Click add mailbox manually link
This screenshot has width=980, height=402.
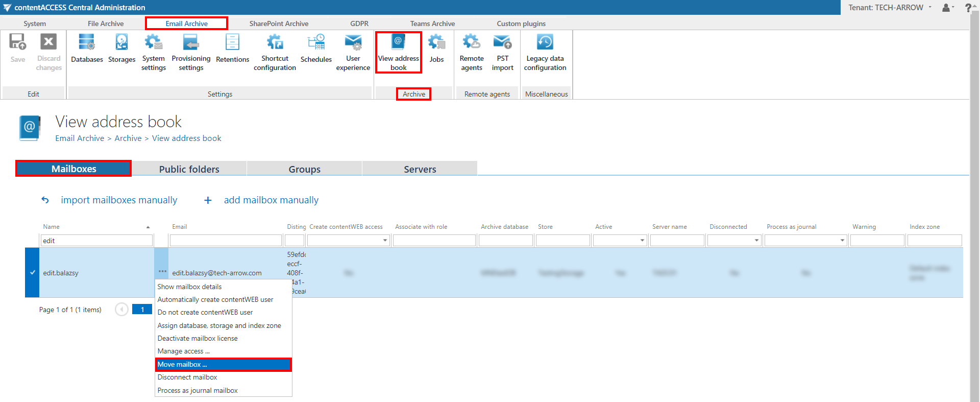271,200
